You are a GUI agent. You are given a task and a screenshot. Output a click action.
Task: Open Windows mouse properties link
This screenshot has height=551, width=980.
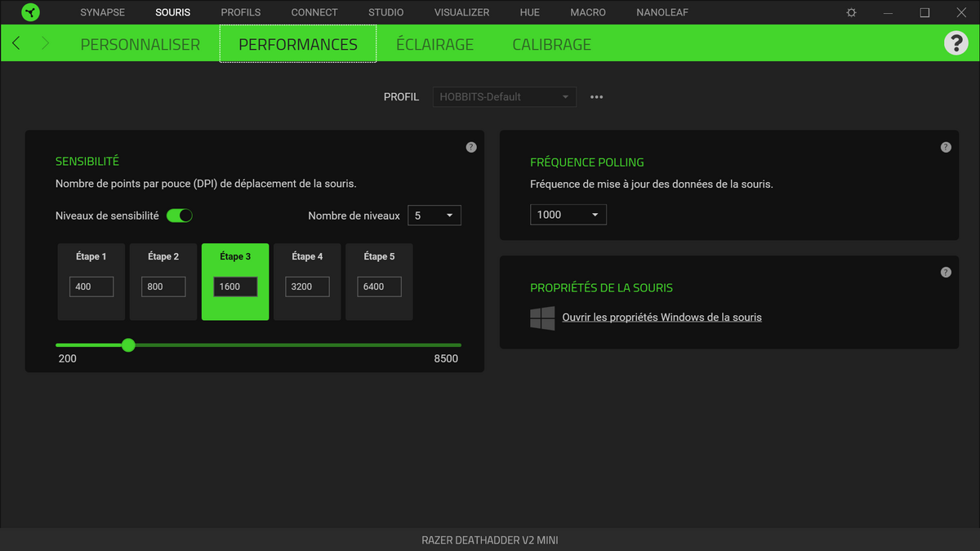tap(662, 318)
